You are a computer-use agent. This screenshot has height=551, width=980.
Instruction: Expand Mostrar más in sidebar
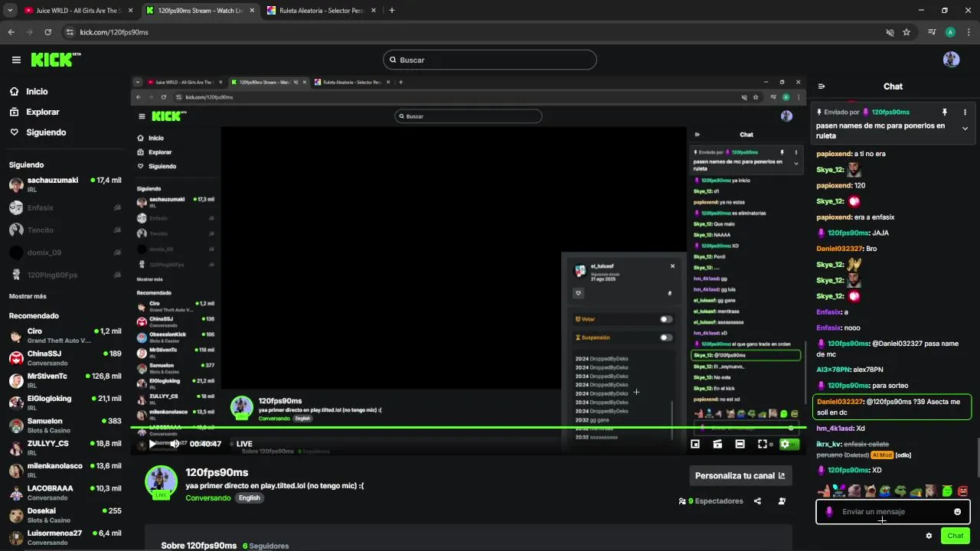point(28,296)
